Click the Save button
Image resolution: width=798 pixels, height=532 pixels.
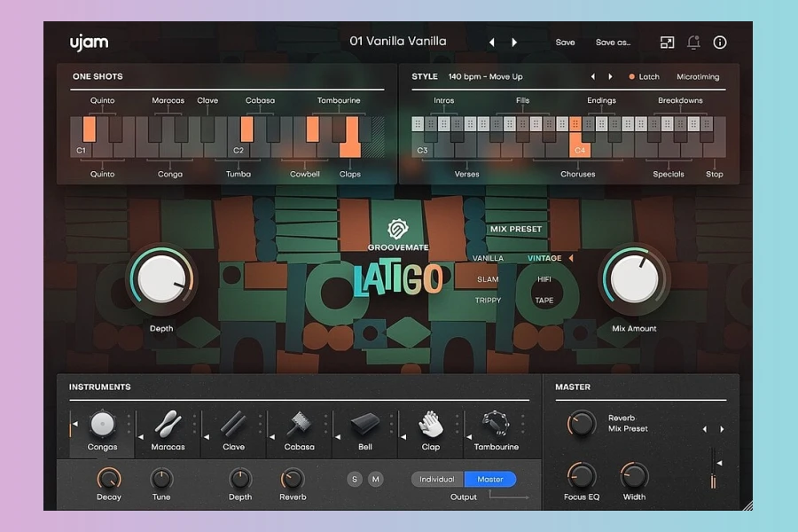click(x=565, y=42)
